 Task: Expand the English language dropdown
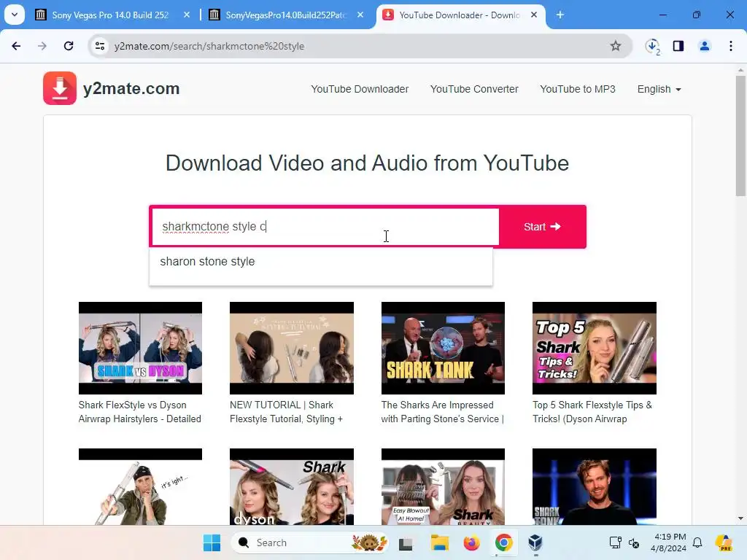tap(659, 89)
